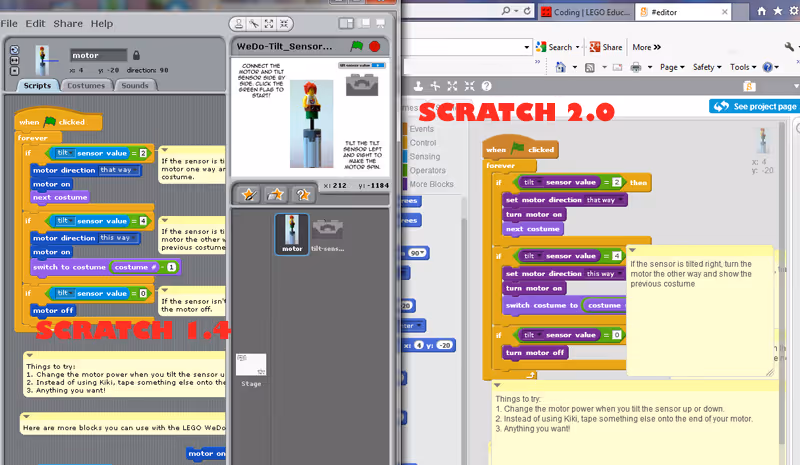Open browser Favorites star icon
800x465 pixels.
(x=778, y=11)
